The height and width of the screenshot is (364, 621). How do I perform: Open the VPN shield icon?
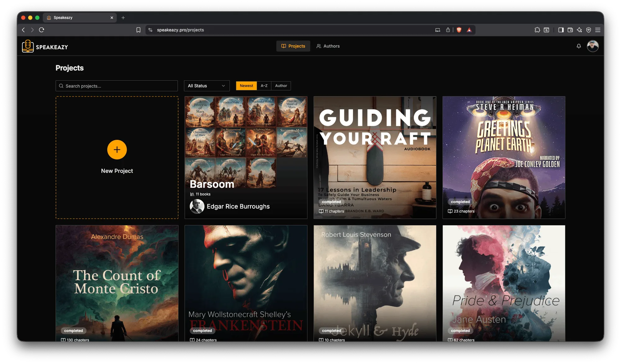[588, 30]
